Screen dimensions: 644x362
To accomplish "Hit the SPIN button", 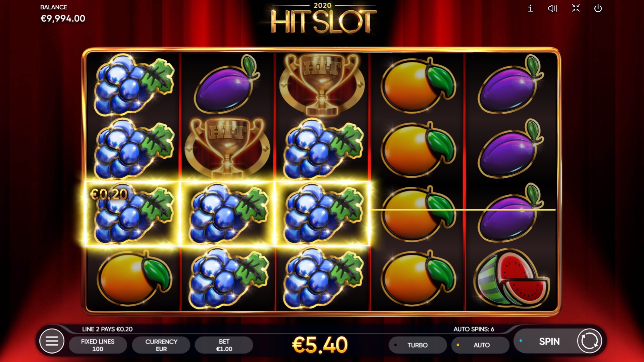I will [549, 342].
